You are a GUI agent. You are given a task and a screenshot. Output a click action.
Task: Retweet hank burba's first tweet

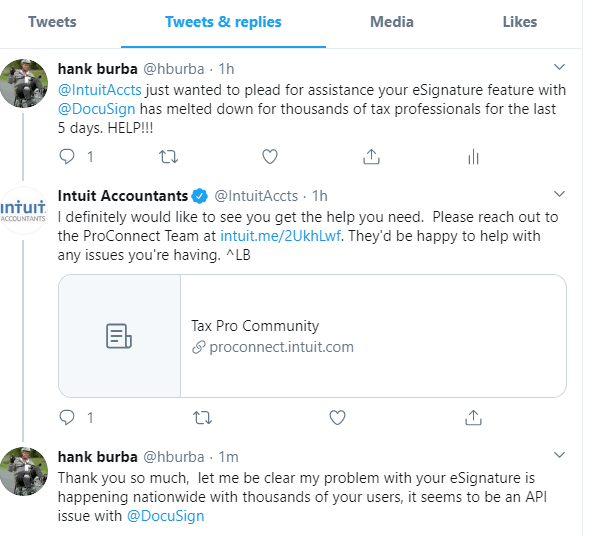(170, 156)
